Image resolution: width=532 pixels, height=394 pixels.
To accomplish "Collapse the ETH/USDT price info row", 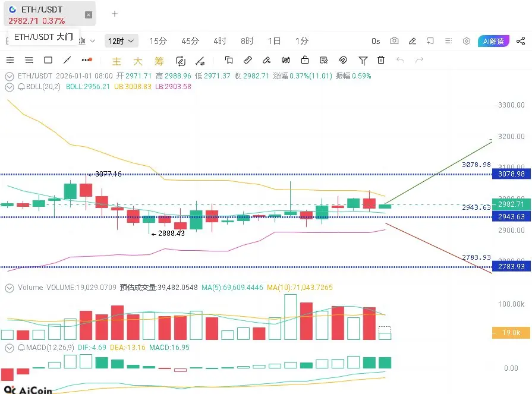I will (x=10, y=76).
